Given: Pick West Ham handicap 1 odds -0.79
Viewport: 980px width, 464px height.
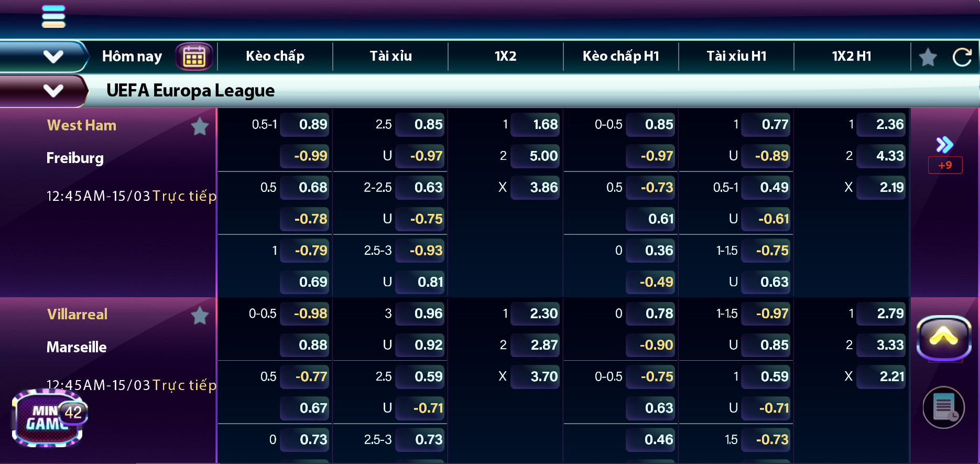Looking at the screenshot, I should tap(304, 250).
